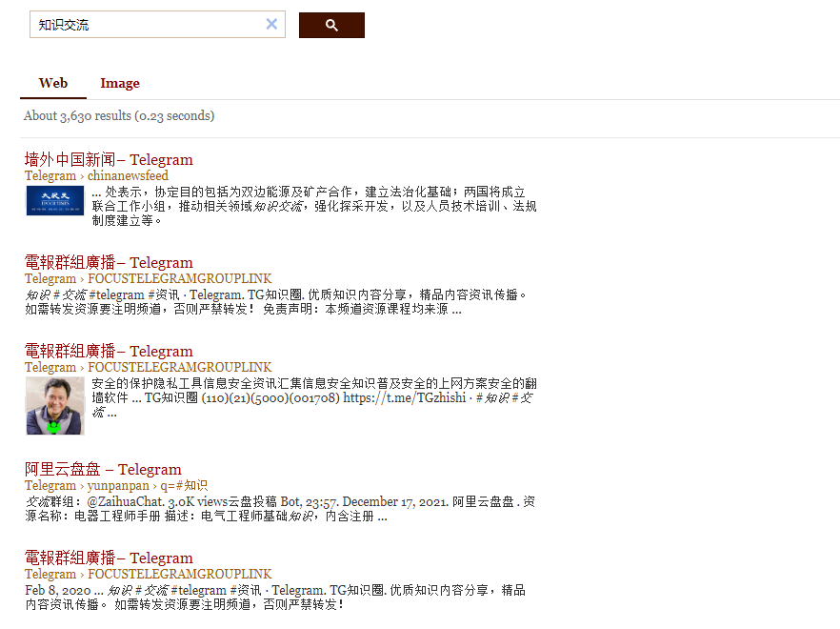Click the snippet starting 安全的保护隐私工具

pyautogui.click(x=314, y=397)
